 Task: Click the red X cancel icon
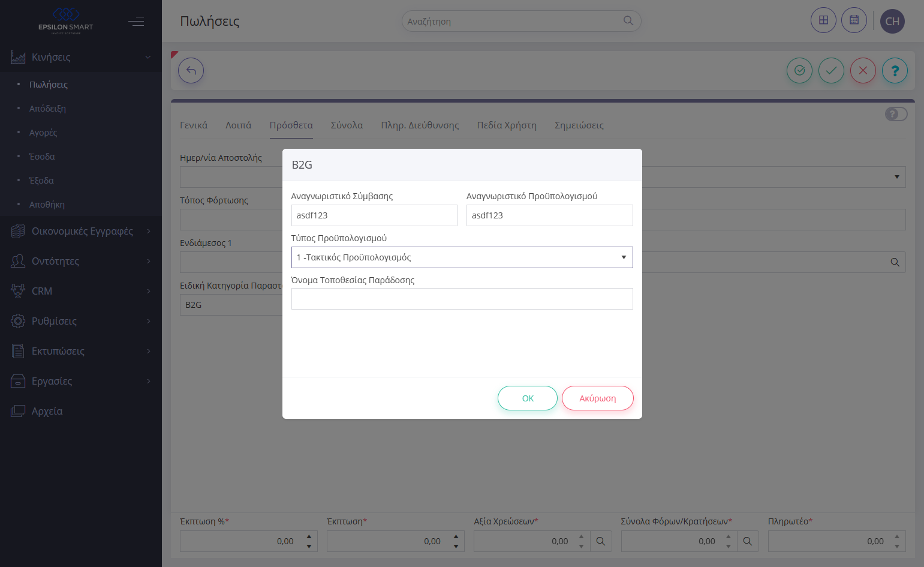tap(863, 71)
